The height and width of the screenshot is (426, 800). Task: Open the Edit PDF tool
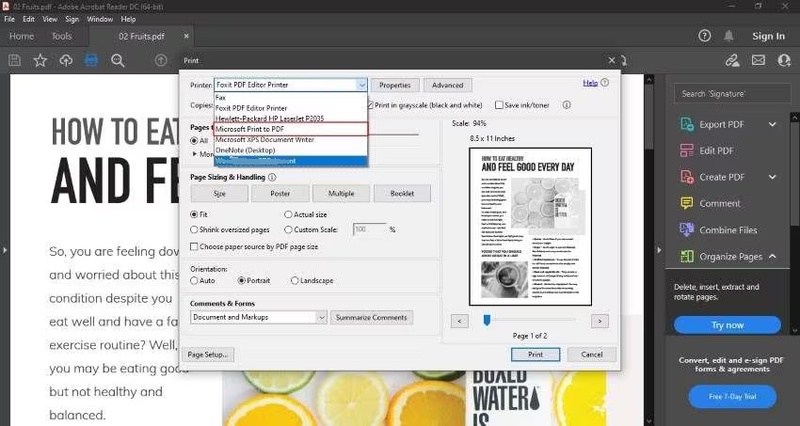point(718,151)
